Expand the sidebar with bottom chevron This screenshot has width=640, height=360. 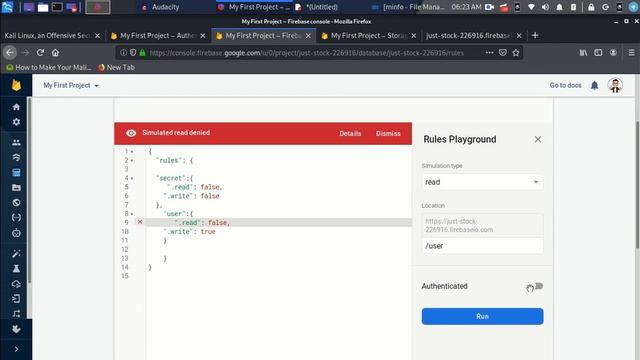click(x=16, y=349)
